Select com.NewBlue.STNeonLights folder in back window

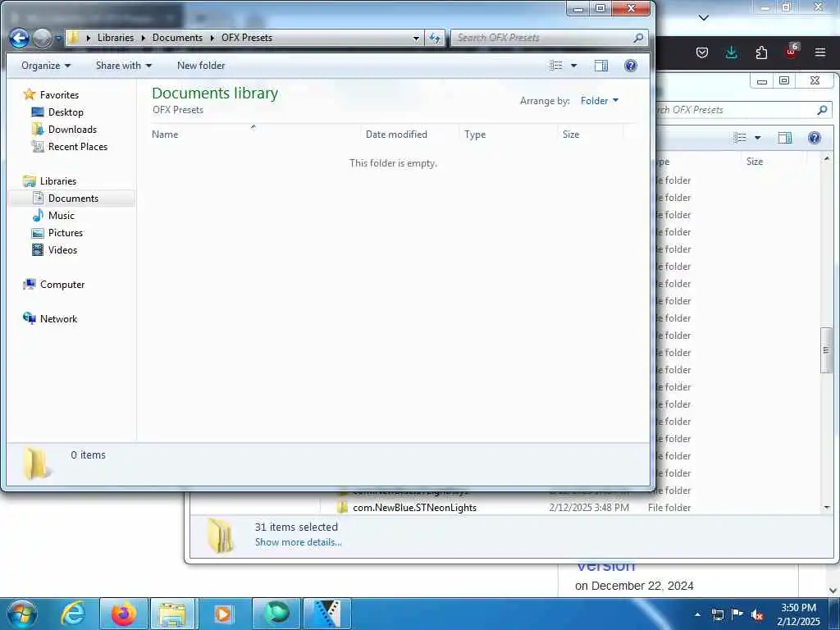click(414, 507)
